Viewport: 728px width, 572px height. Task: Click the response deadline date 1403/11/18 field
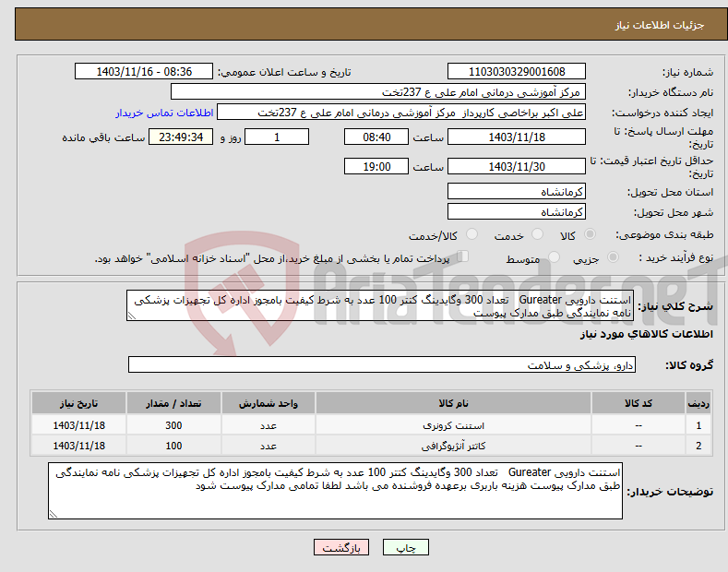tap(517, 137)
